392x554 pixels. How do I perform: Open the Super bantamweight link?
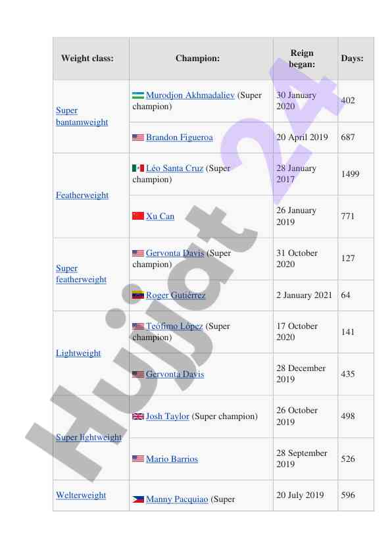click(x=82, y=116)
